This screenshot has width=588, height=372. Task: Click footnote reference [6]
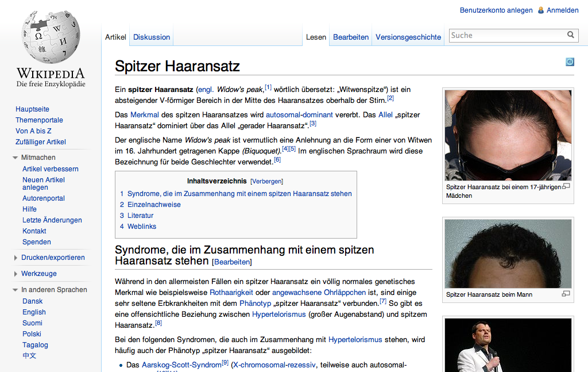pos(277,159)
